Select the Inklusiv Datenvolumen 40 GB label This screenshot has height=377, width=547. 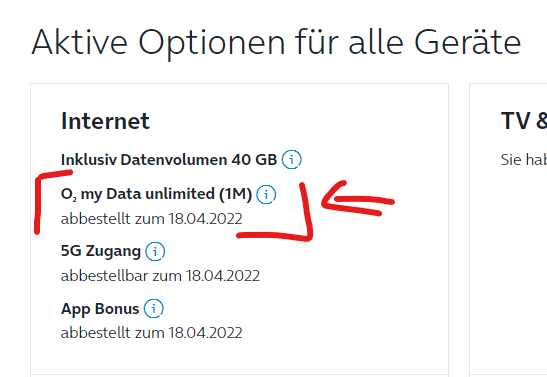(169, 160)
